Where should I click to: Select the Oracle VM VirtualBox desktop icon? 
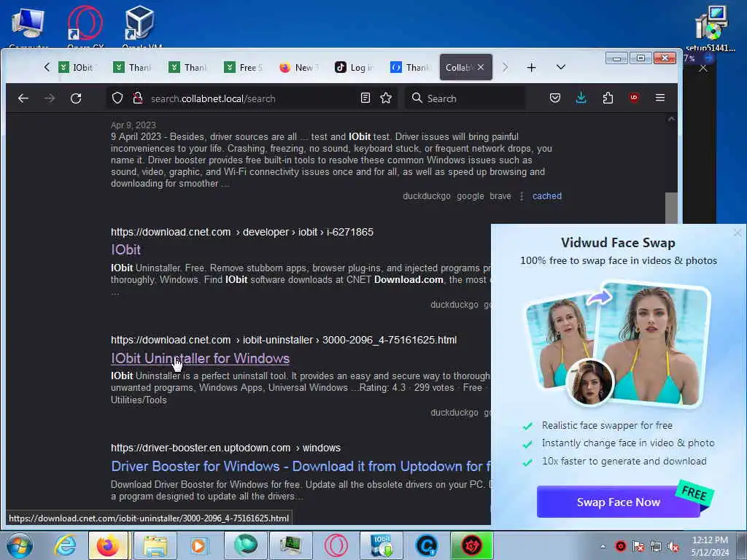click(x=142, y=27)
